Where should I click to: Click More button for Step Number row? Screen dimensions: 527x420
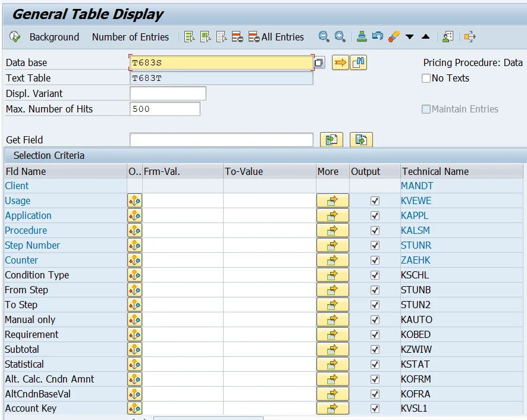click(x=332, y=246)
